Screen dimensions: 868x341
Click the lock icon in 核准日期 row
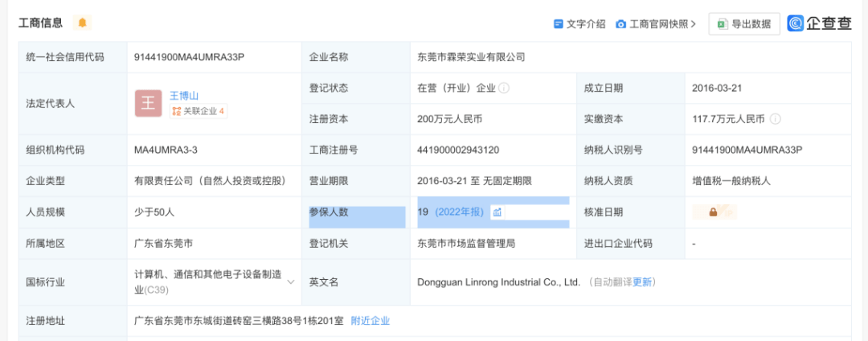point(713,212)
